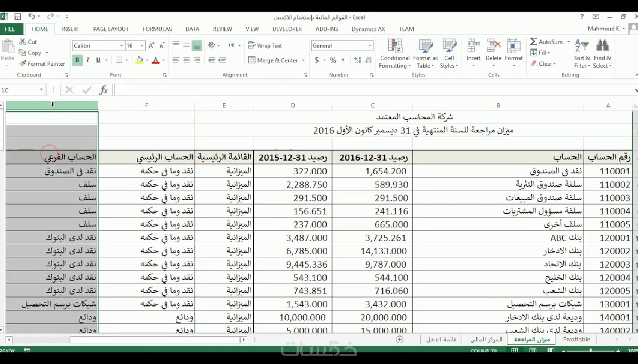Expand the borders dropdown arrow

127,60
